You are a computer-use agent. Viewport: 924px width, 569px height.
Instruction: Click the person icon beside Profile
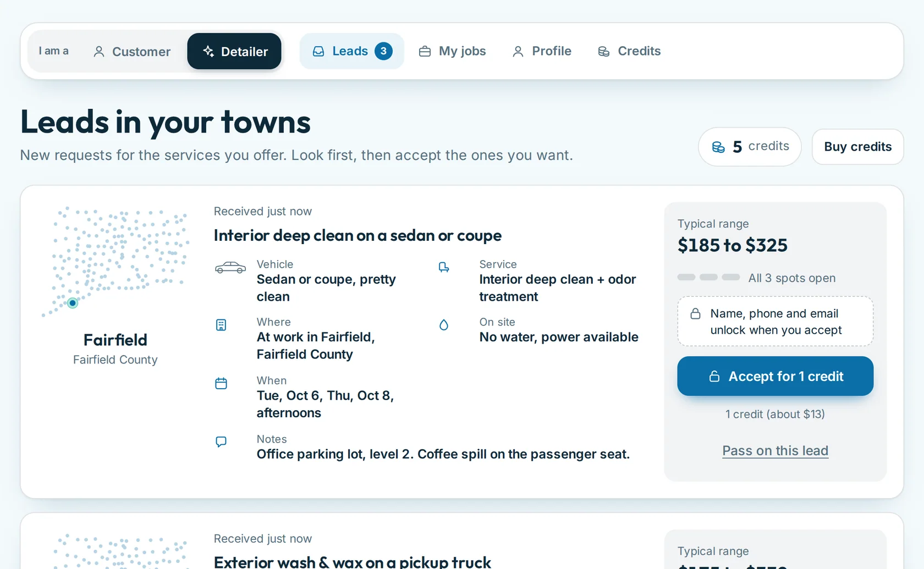click(518, 52)
